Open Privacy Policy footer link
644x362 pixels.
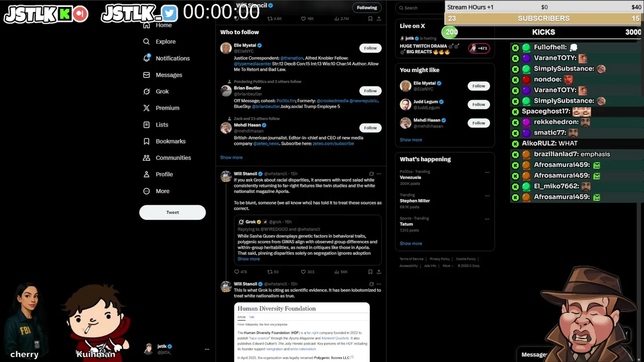coord(440,259)
